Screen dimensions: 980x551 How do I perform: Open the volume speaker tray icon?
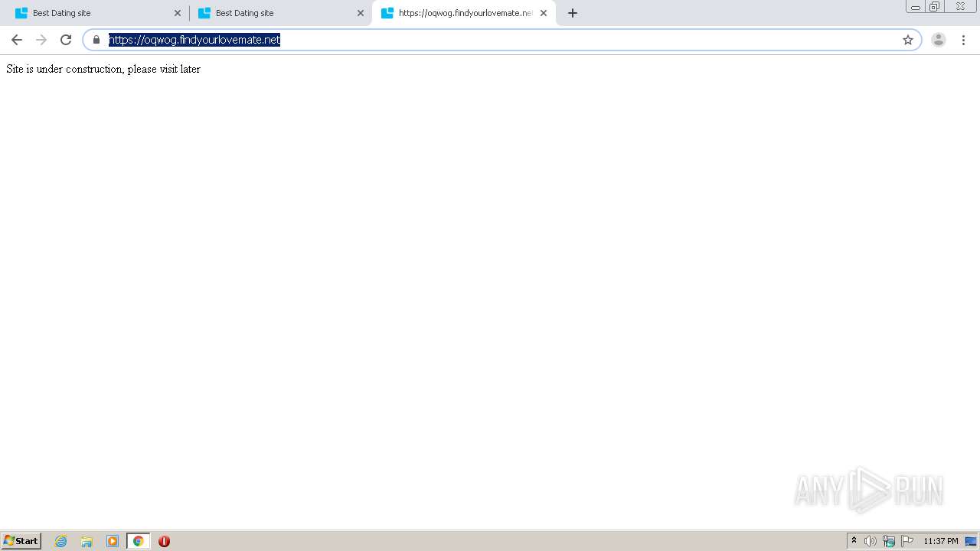click(870, 541)
